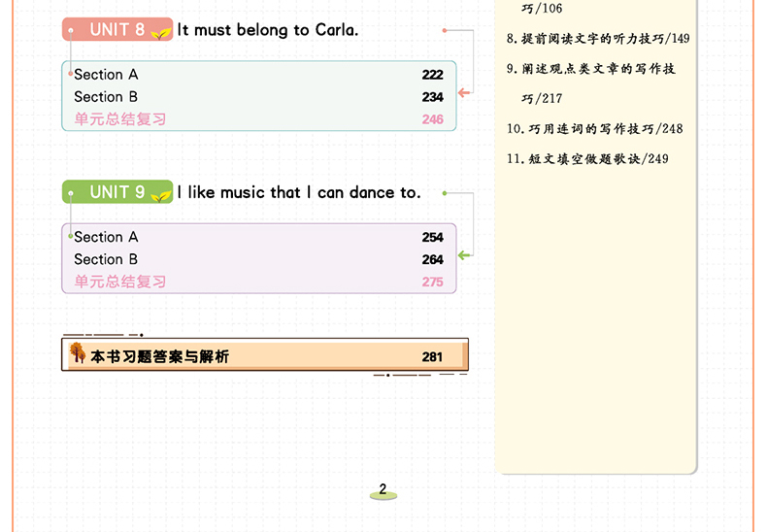The image size is (767, 532).
Task: Go to 本书习题答案与解析 answers section
Action: click(x=160, y=356)
